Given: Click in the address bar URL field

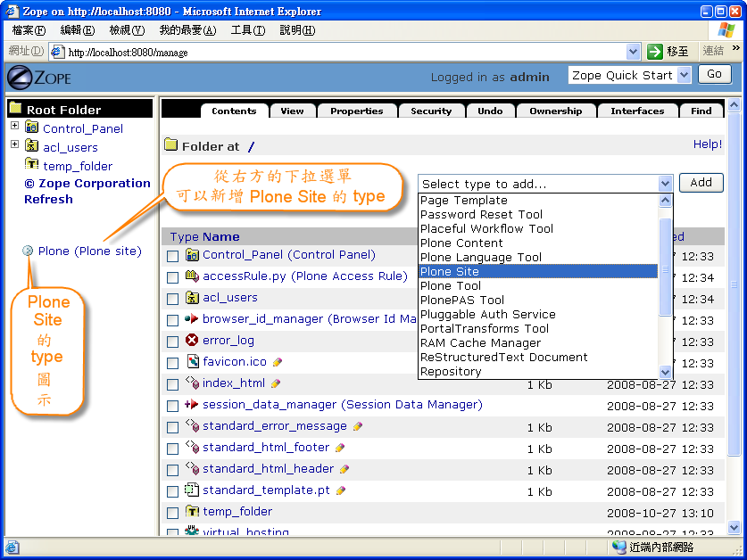Looking at the screenshot, I should 337,52.
